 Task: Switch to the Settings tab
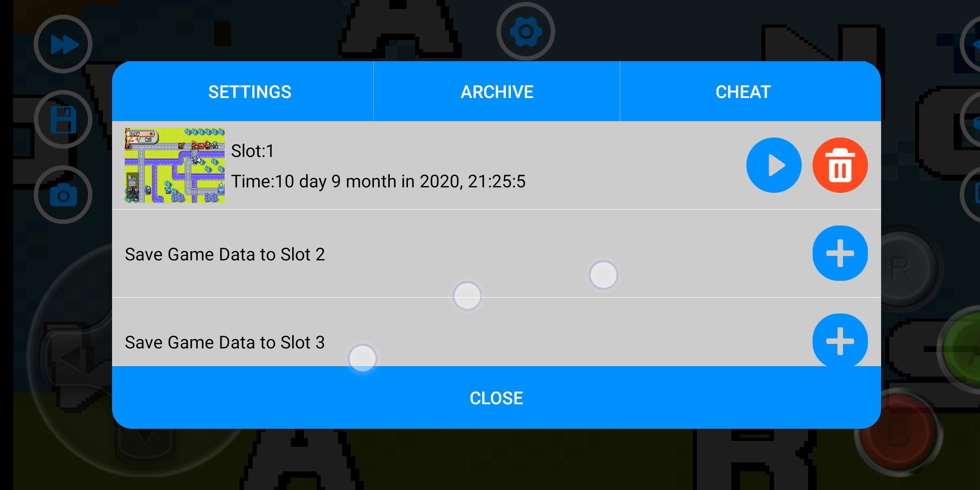[x=250, y=92]
